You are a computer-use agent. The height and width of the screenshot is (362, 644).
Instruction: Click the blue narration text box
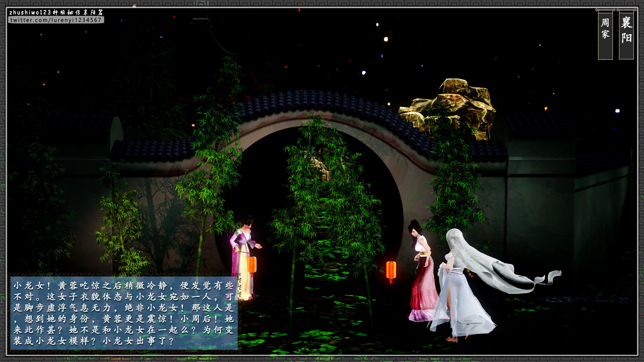[x=124, y=313]
